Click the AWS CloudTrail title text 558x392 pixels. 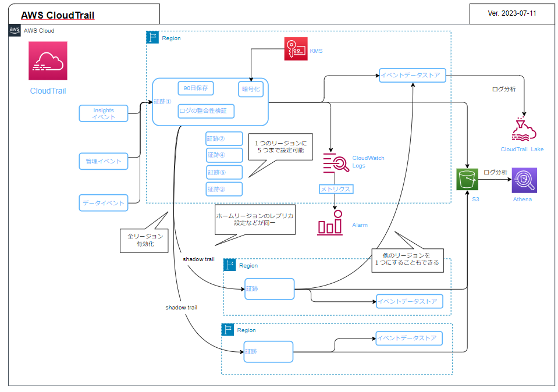point(58,15)
